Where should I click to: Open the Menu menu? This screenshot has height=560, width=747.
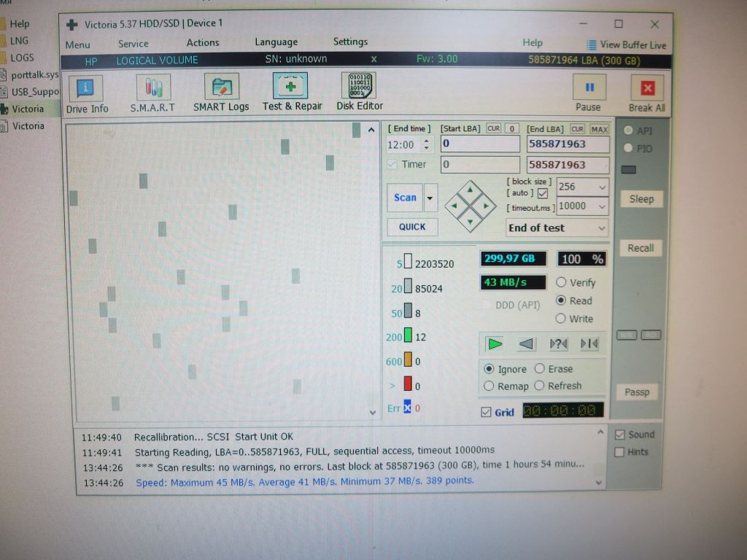click(77, 44)
